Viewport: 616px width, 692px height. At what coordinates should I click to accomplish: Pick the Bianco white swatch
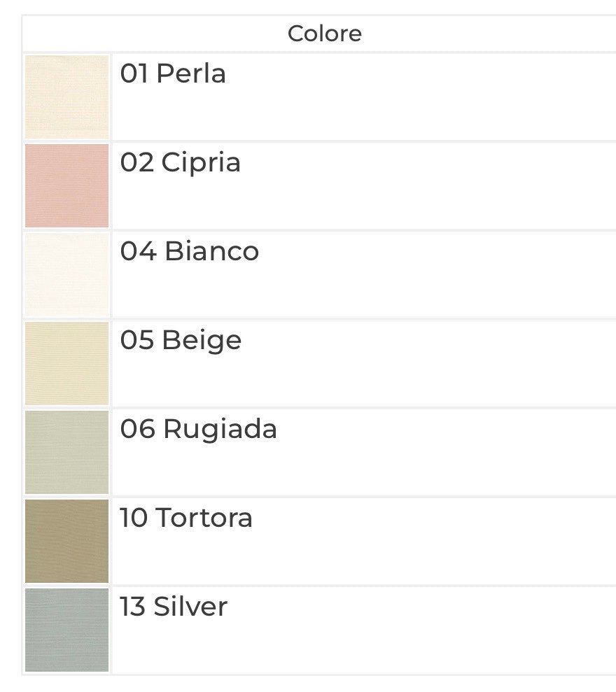(67, 274)
